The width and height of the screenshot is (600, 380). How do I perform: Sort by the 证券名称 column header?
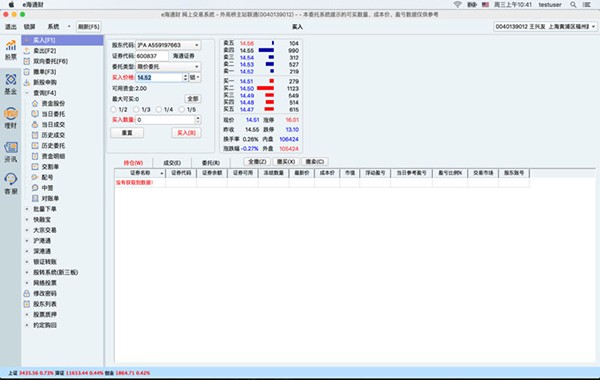tap(140, 173)
